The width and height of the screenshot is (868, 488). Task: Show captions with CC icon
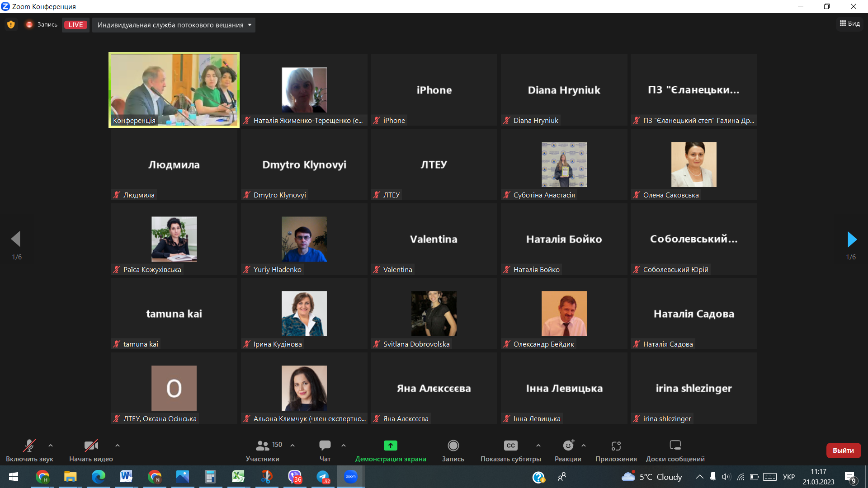[510, 446]
